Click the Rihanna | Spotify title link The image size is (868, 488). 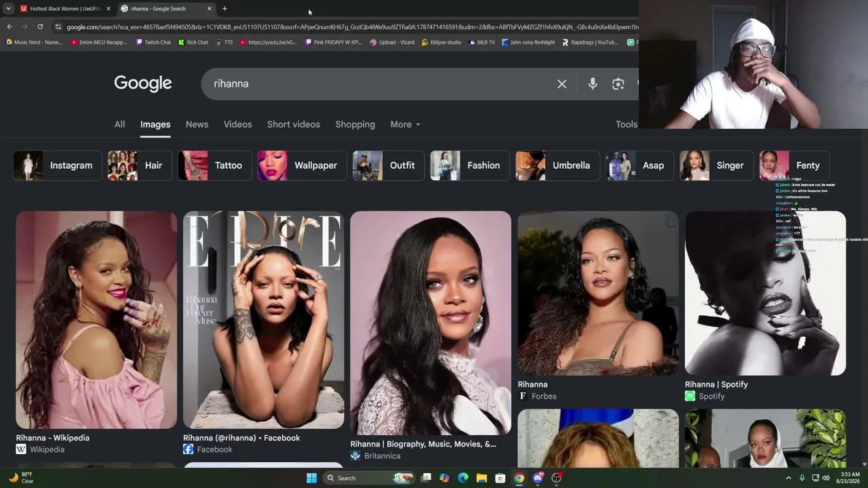[716, 384]
